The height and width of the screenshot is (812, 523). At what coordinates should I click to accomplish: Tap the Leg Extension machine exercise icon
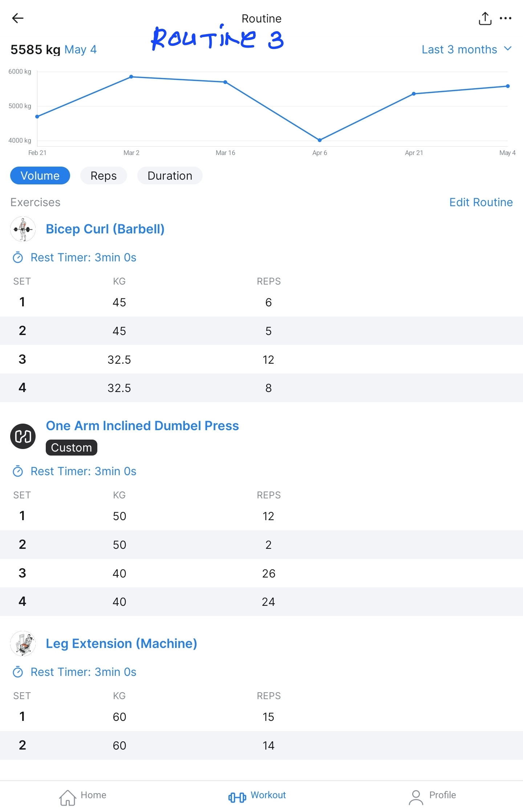coord(23,644)
